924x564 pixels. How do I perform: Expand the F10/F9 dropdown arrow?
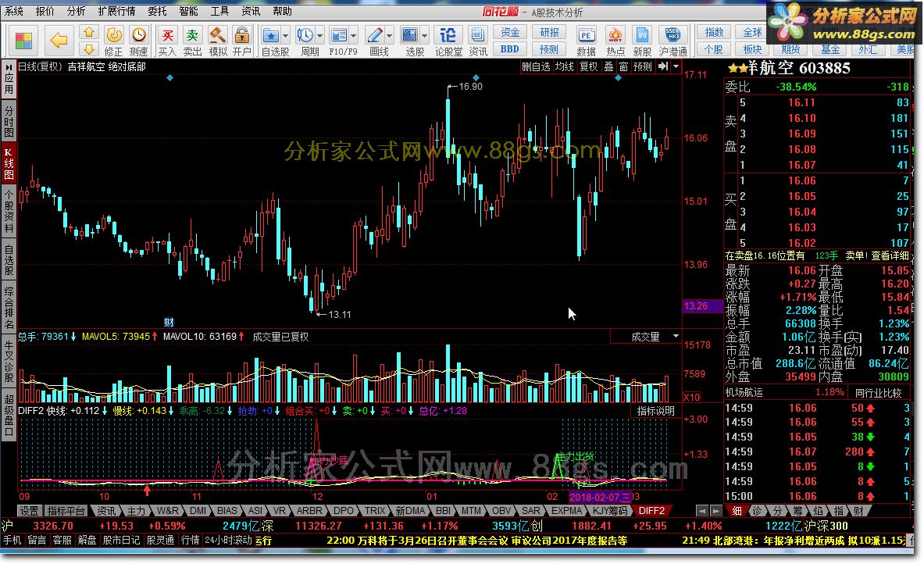[x=354, y=36]
